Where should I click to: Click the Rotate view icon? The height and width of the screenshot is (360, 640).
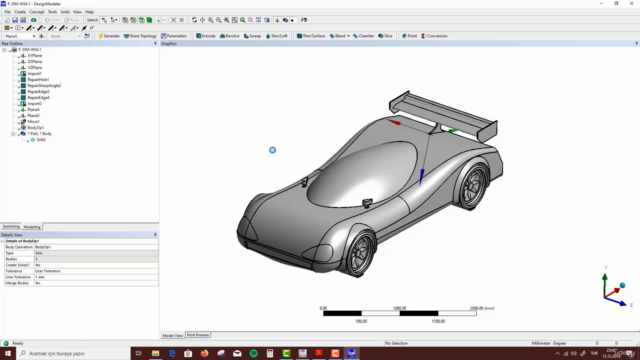click(x=194, y=20)
